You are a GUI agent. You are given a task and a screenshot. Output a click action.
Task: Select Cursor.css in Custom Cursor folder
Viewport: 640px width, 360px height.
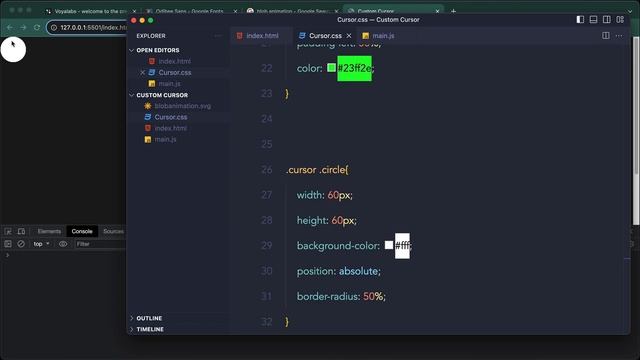tap(171, 117)
